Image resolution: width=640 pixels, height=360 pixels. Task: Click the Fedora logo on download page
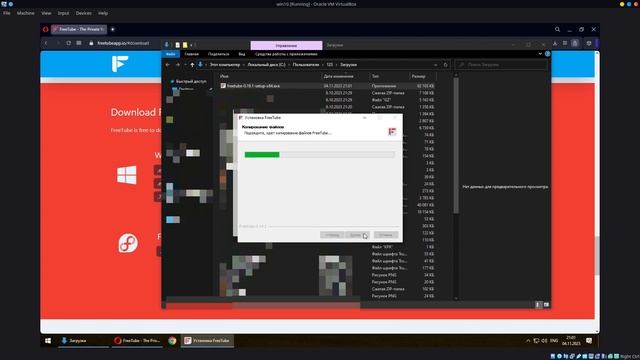(128, 243)
